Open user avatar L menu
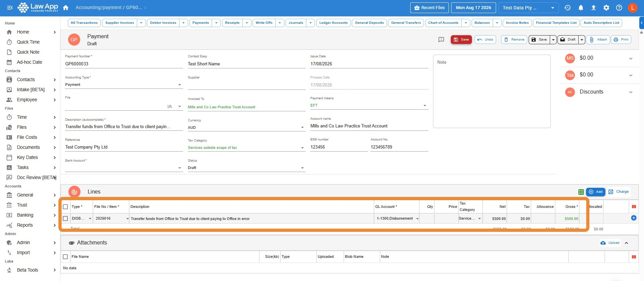This screenshot has height=281, width=644. 633,8
